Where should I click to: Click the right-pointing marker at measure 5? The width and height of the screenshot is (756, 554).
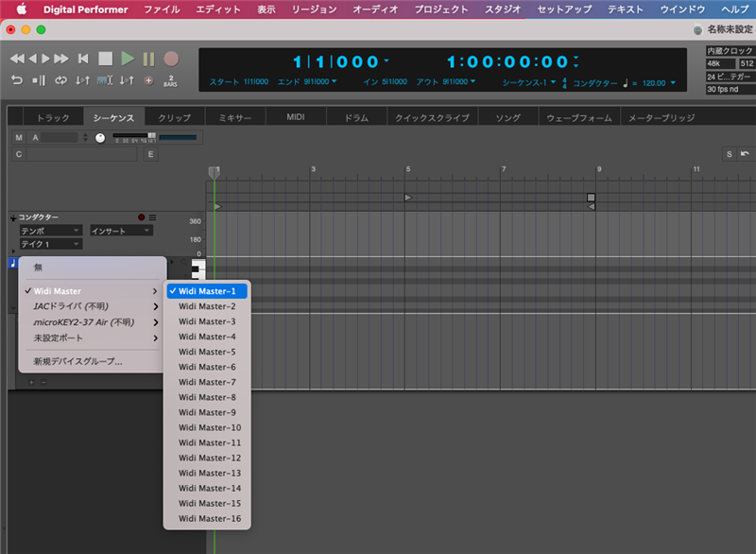tap(408, 198)
